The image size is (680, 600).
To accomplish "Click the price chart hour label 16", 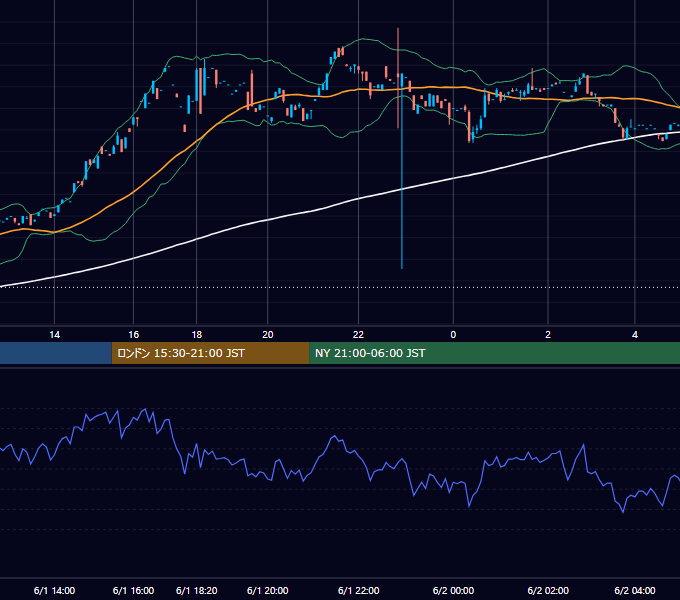I will [134, 335].
